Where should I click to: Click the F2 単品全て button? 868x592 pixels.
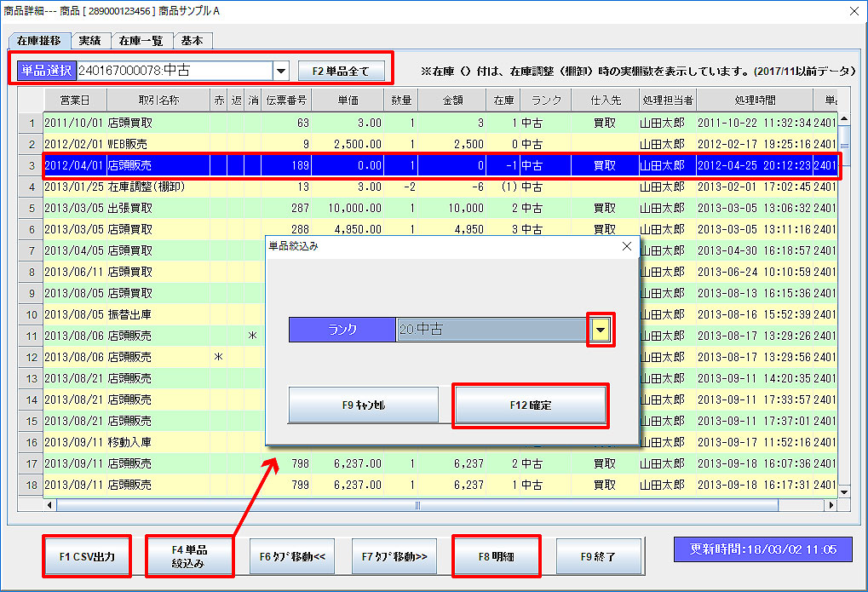pyautogui.click(x=341, y=71)
